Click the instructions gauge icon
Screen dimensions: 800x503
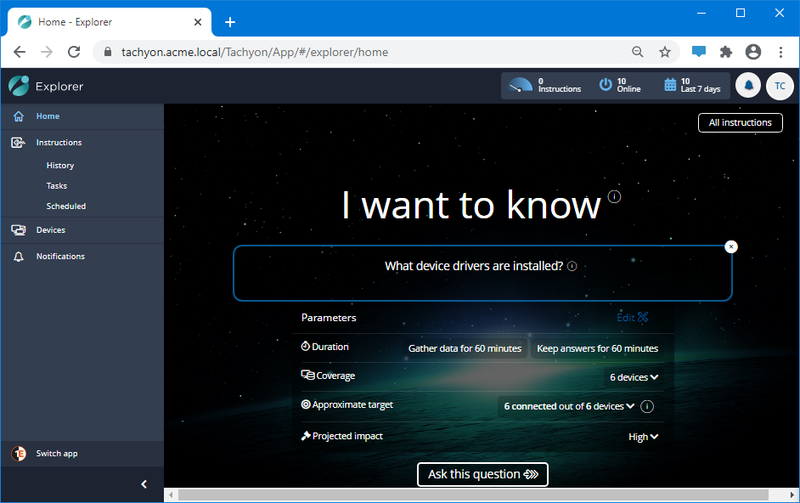(521, 85)
